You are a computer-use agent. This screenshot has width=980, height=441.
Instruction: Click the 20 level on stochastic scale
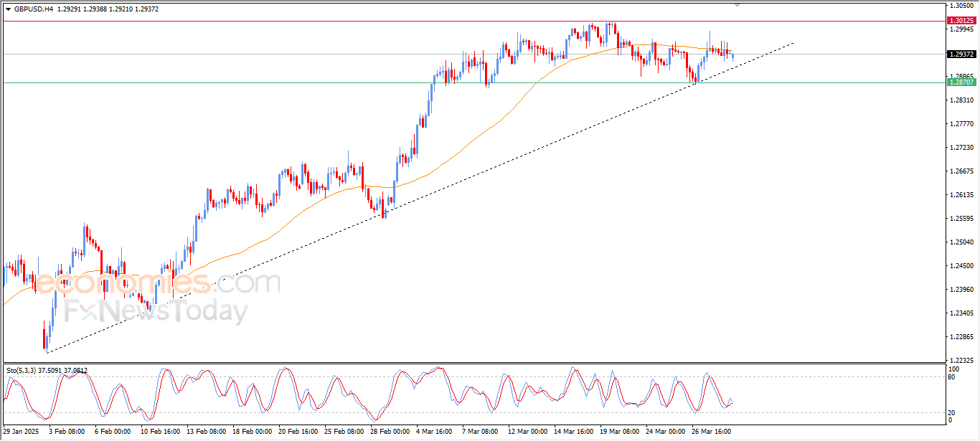coord(952,412)
